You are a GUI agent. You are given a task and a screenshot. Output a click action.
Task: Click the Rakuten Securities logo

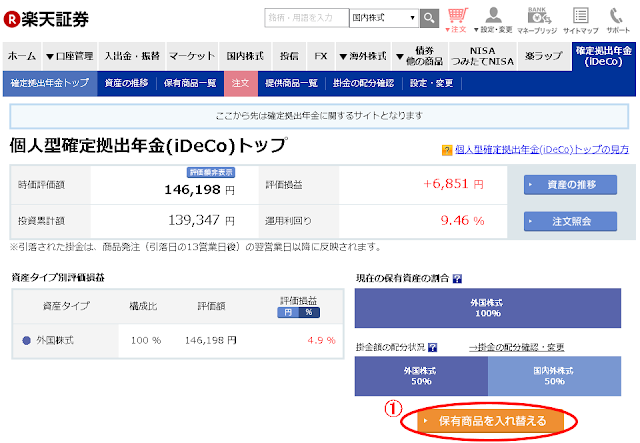[46, 19]
